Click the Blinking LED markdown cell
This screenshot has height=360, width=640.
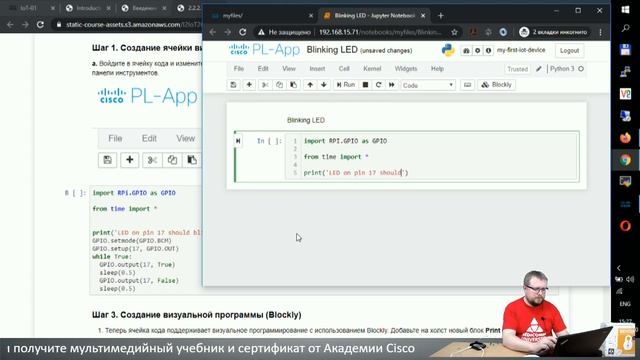pyautogui.click(x=306, y=120)
